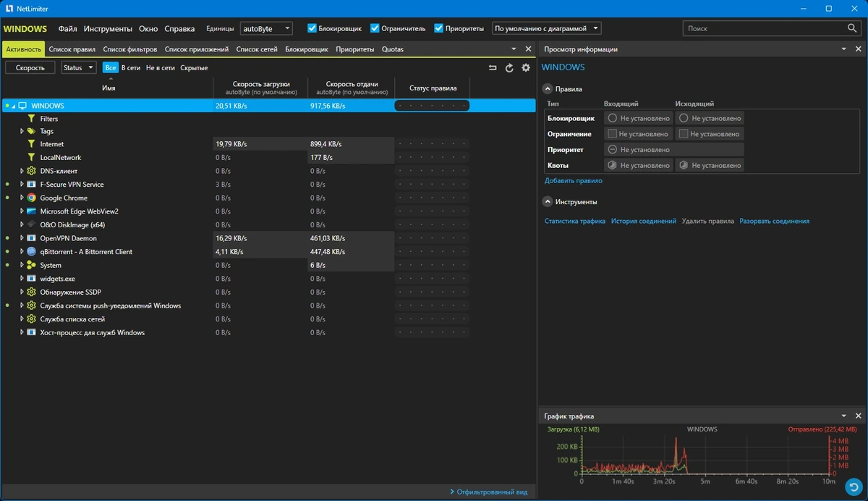
Task: Expand the qBittorrent tree arrow
Action: (22, 252)
